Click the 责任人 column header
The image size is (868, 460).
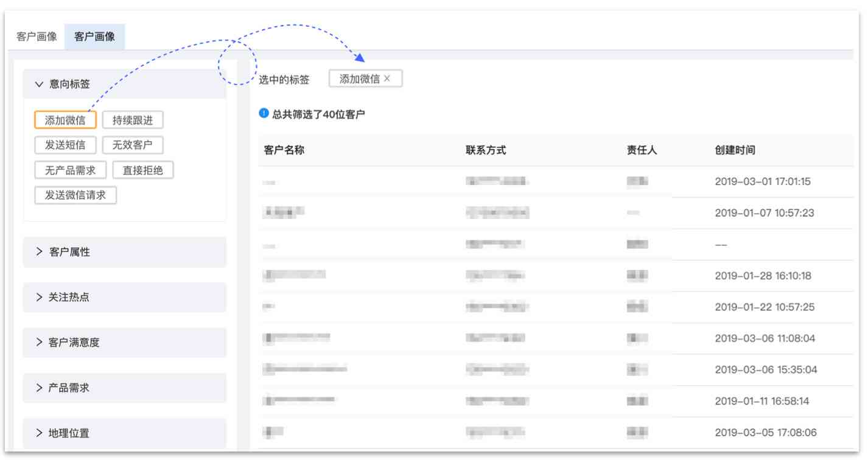pyautogui.click(x=642, y=150)
